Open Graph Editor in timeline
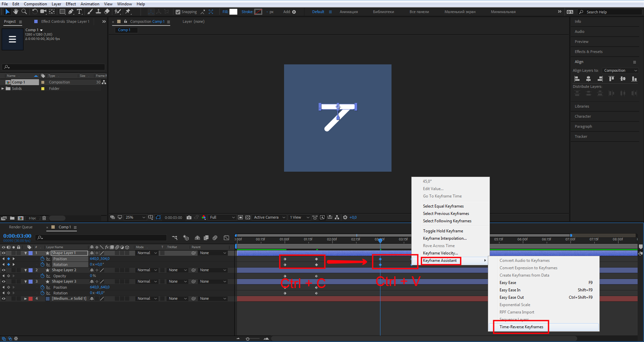Image resolution: width=644 pixels, height=342 pixels. tap(226, 238)
